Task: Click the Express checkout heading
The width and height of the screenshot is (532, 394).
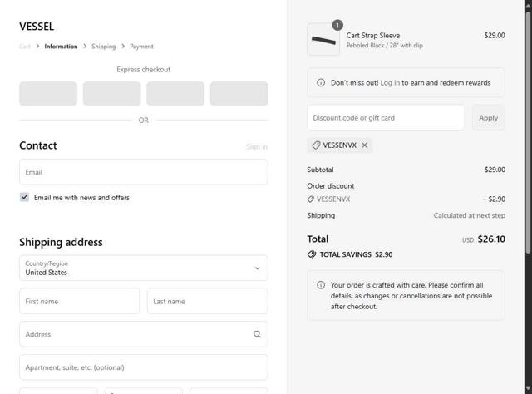Action: click(144, 70)
